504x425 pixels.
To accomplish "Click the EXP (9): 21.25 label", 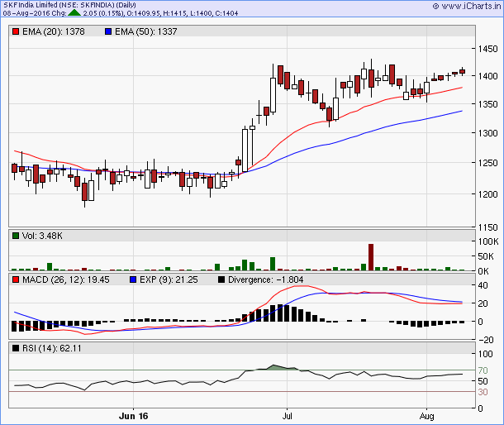I will [x=169, y=279].
